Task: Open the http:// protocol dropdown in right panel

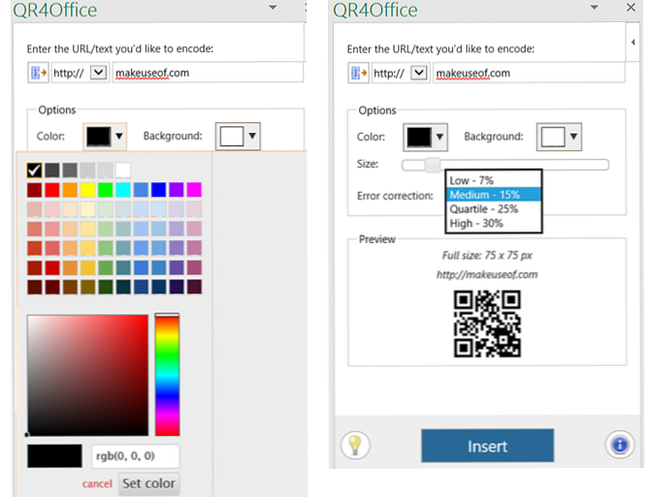Action: click(x=419, y=73)
